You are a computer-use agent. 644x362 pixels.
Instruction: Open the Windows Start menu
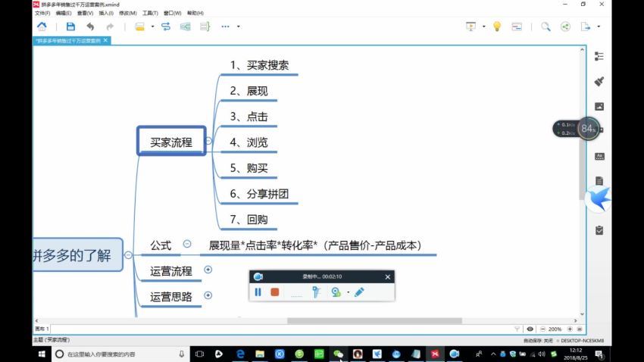pos(42,354)
